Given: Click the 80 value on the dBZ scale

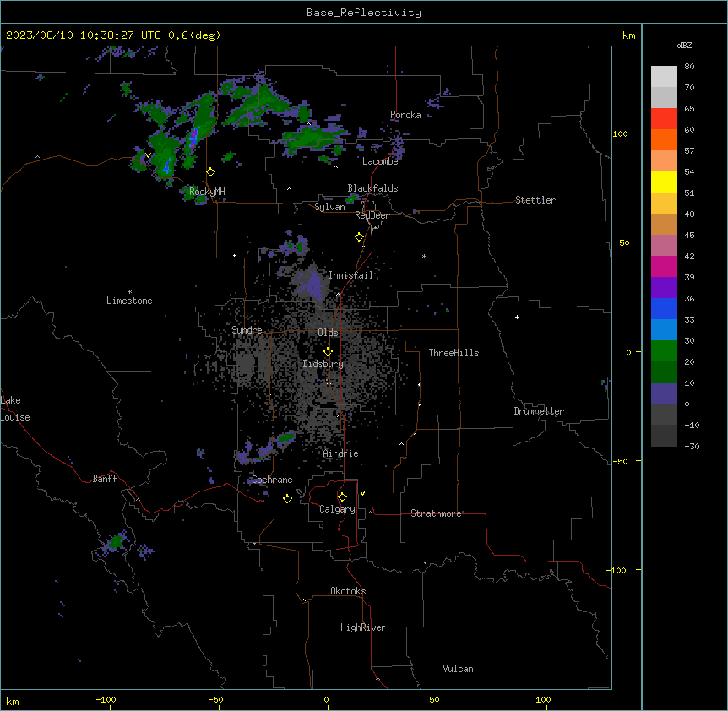Looking at the screenshot, I should coord(689,67).
